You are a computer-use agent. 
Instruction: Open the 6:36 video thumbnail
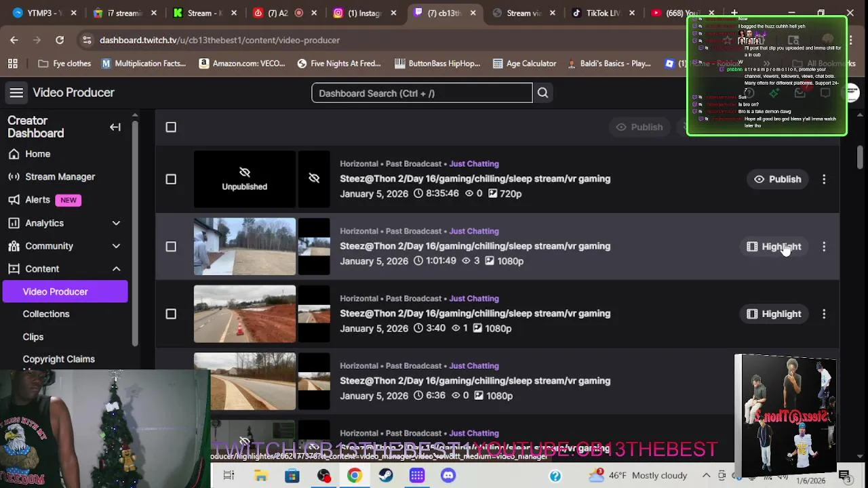pyautogui.click(x=245, y=381)
